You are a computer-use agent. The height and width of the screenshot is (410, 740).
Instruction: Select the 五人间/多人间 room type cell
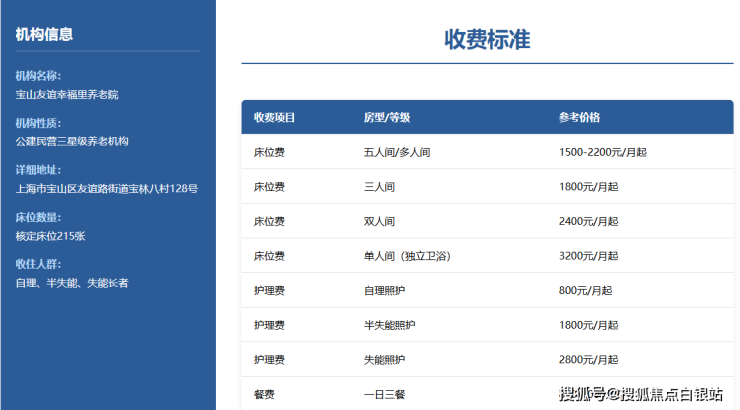pyautogui.click(x=396, y=152)
